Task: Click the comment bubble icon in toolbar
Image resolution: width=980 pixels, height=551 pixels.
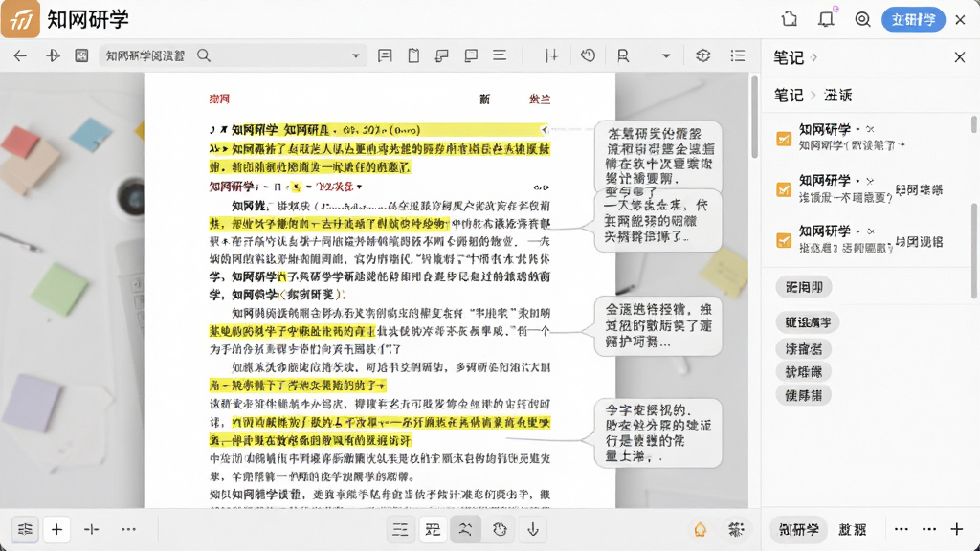Action: 442,55
